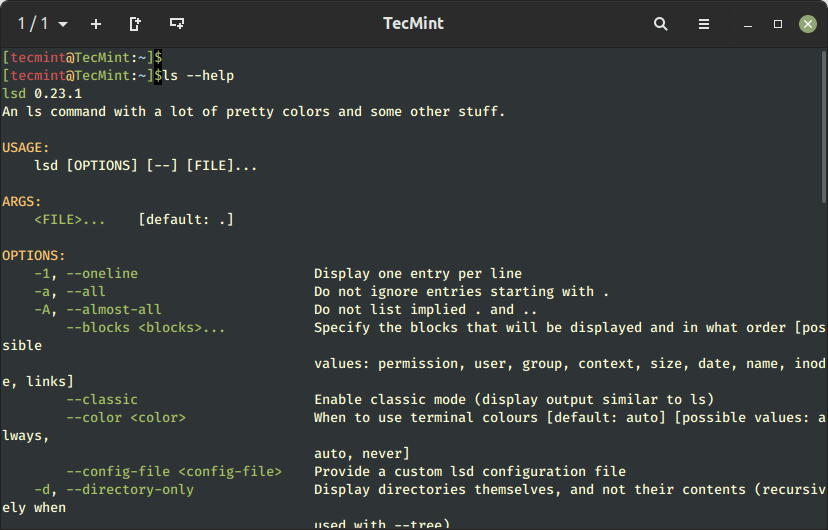Open the terminal search magnifier

[x=660, y=24]
